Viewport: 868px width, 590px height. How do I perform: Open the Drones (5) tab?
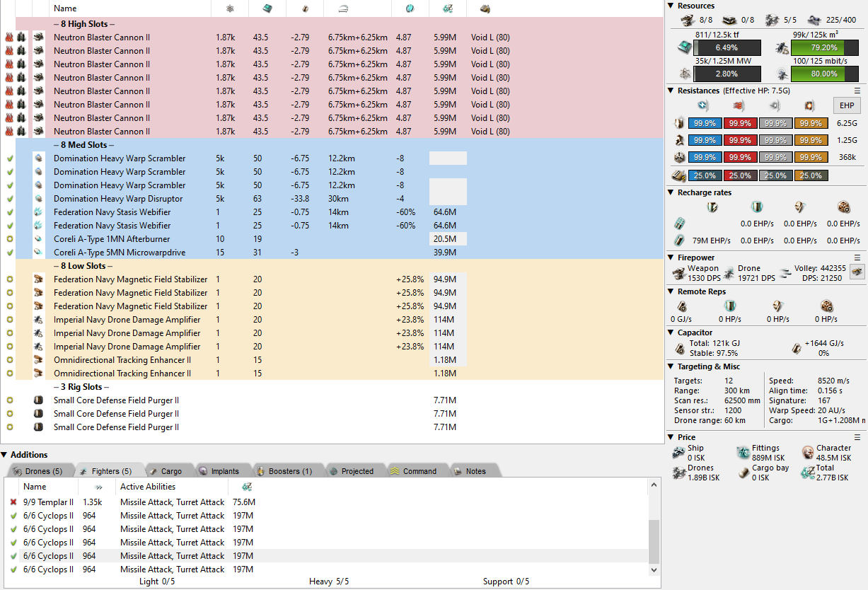click(38, 471)
